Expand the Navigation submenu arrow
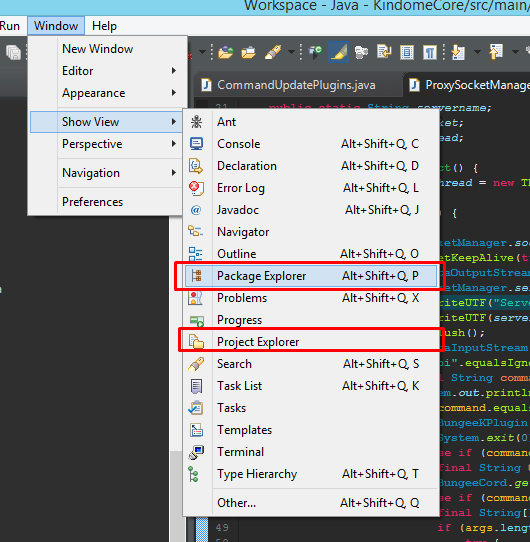This screenshot has width=530, height=542. (x=174, y=173)
